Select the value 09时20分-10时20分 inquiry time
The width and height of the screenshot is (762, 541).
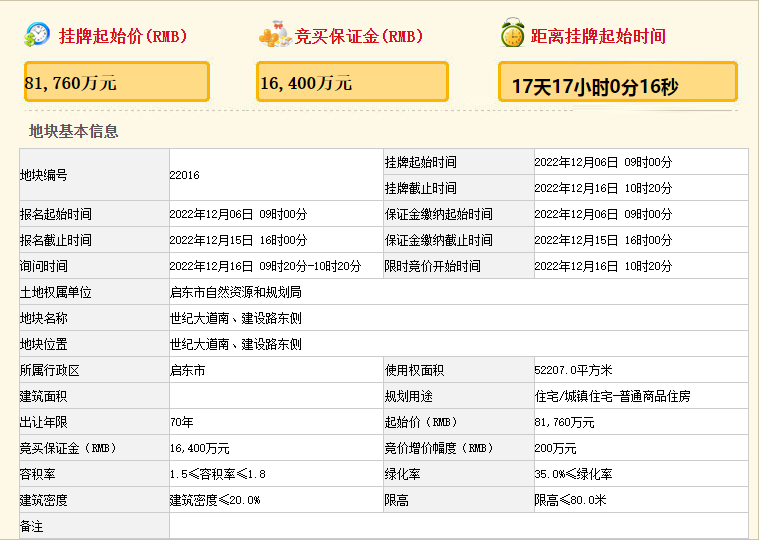[x=310, y=266]
